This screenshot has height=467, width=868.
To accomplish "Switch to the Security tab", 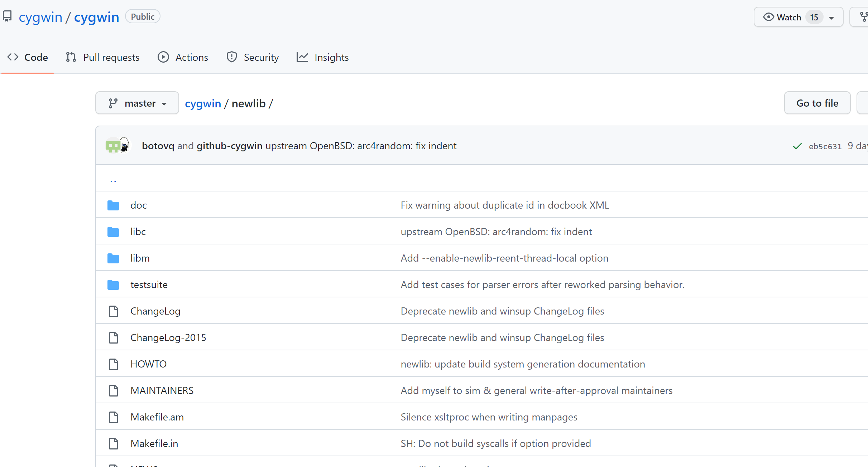I will point(252,57).
